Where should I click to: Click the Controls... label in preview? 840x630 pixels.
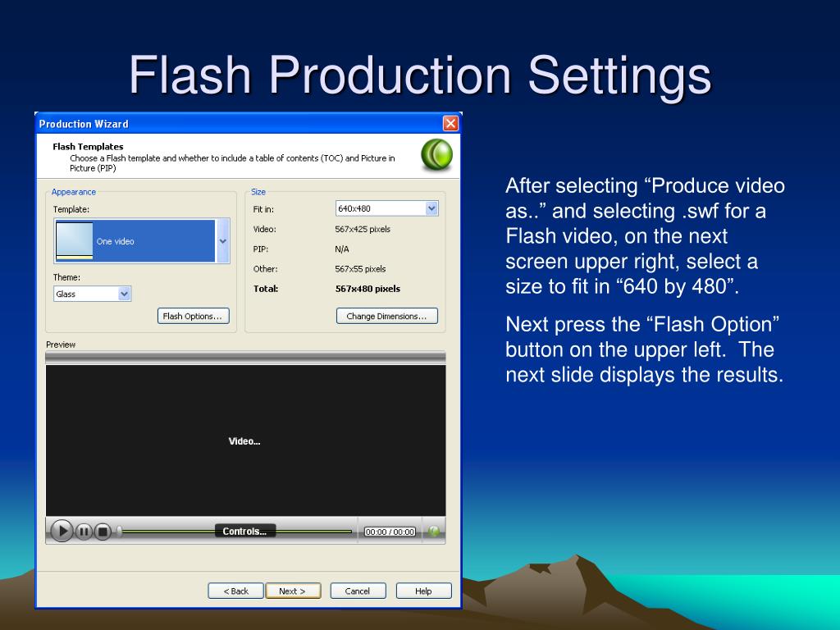click(x=244, y=532)
